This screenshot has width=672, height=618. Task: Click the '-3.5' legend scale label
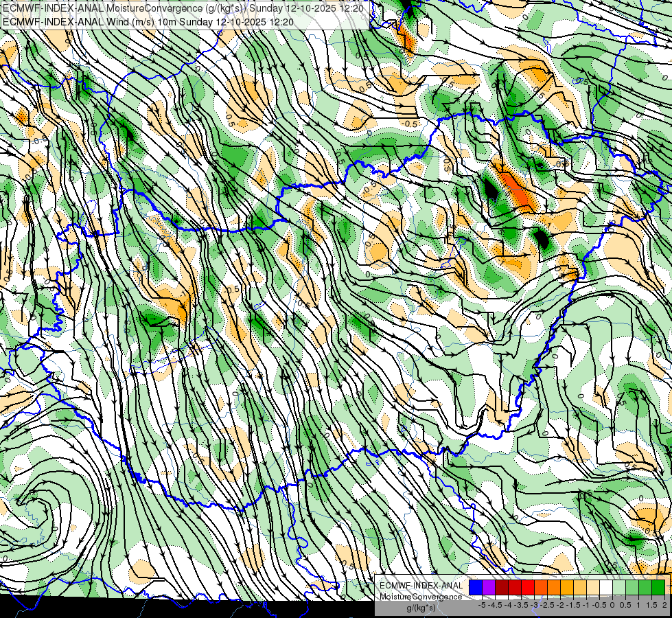coord(522,605)
